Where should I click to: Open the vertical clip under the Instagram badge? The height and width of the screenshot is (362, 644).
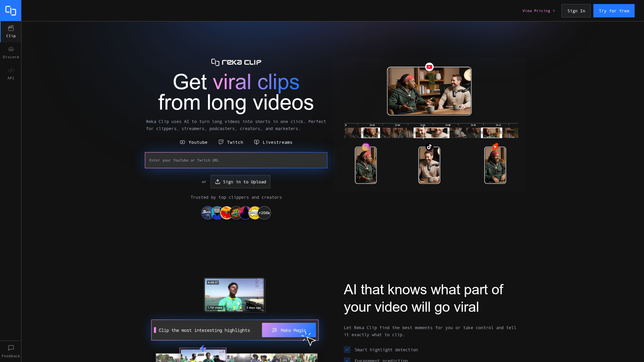point(366,165)
